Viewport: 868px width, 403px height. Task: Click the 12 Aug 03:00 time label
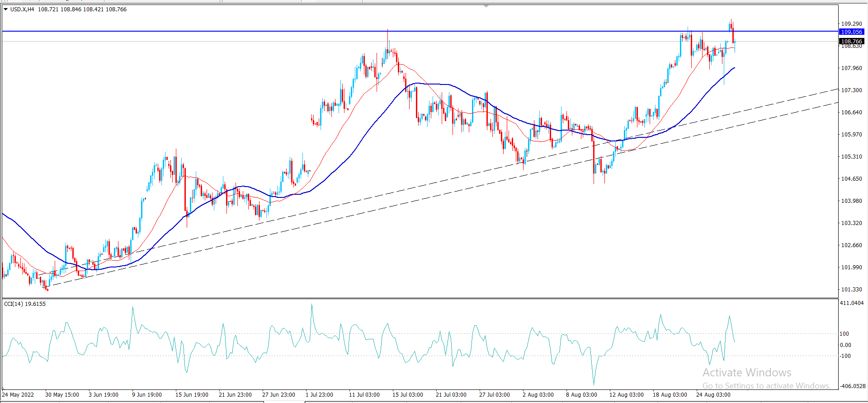click(626, 394)
